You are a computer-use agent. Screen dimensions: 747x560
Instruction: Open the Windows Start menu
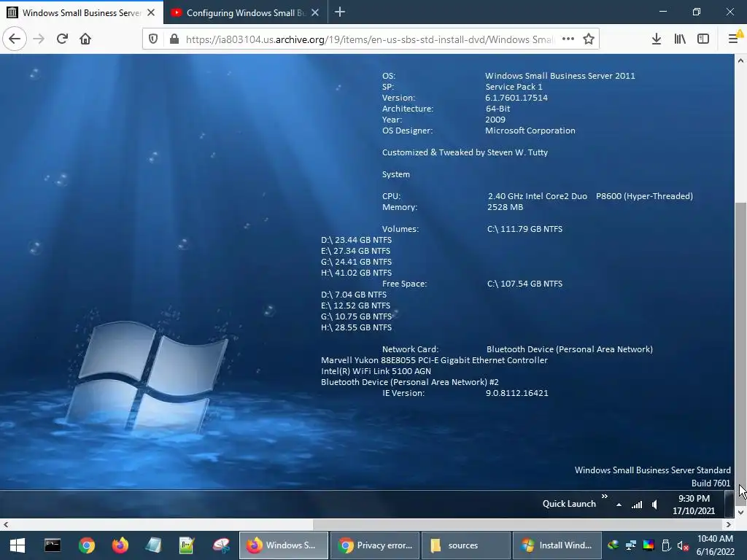[x=18, y=545]
